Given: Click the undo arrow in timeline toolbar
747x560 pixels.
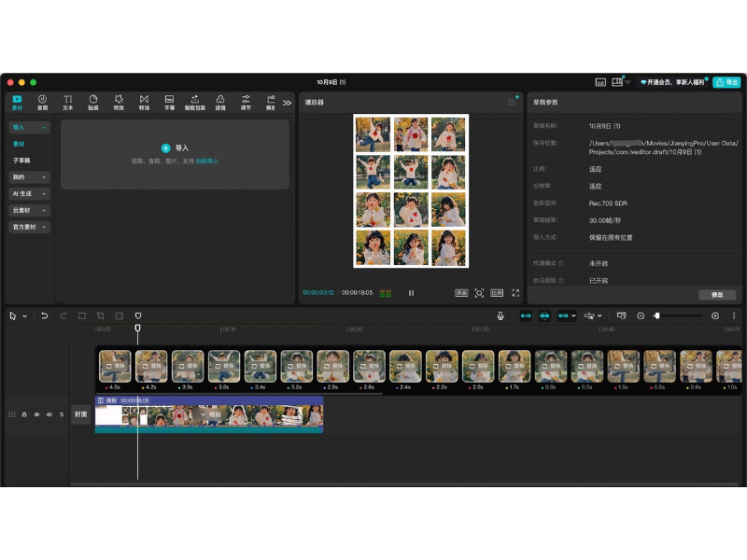Looking at the screenshot, I should coord(44,316).
